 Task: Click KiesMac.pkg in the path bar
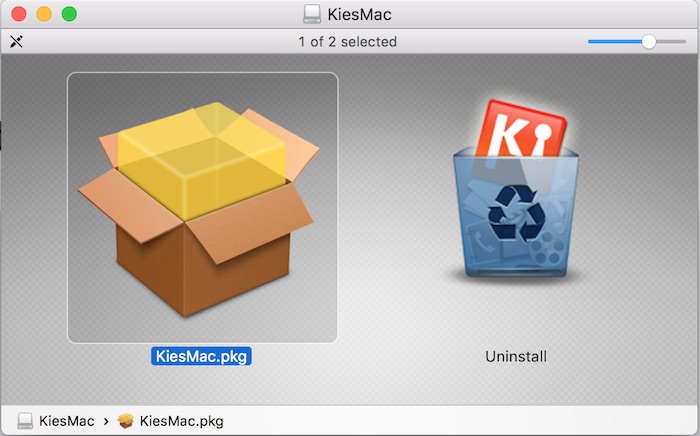coord(171,421)
